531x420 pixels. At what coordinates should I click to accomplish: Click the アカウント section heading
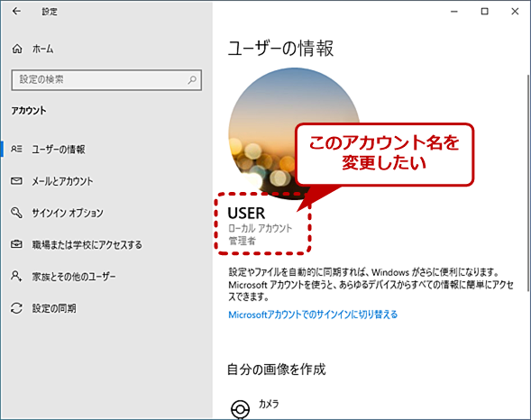click(29, 111)
